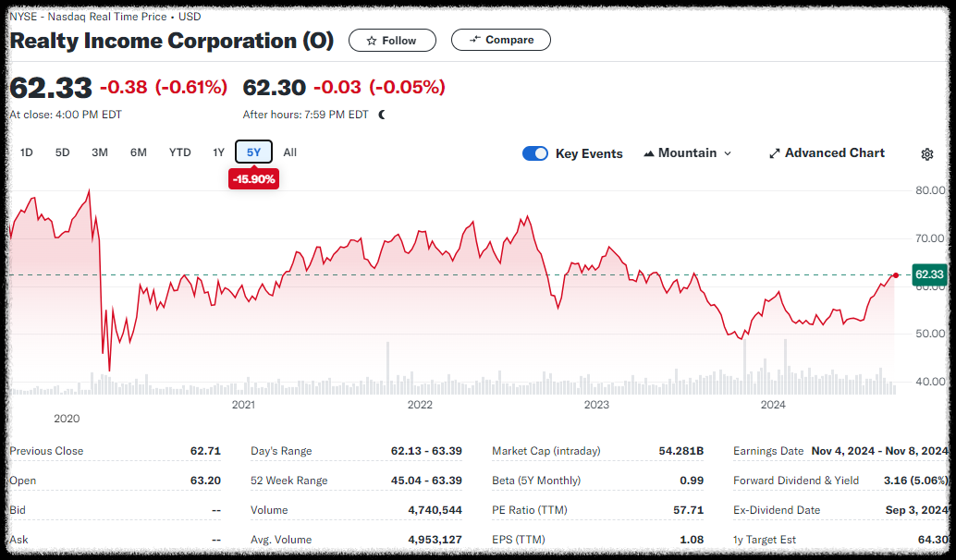Click the expand arrows Advanced Chart icon

point(774,153)
